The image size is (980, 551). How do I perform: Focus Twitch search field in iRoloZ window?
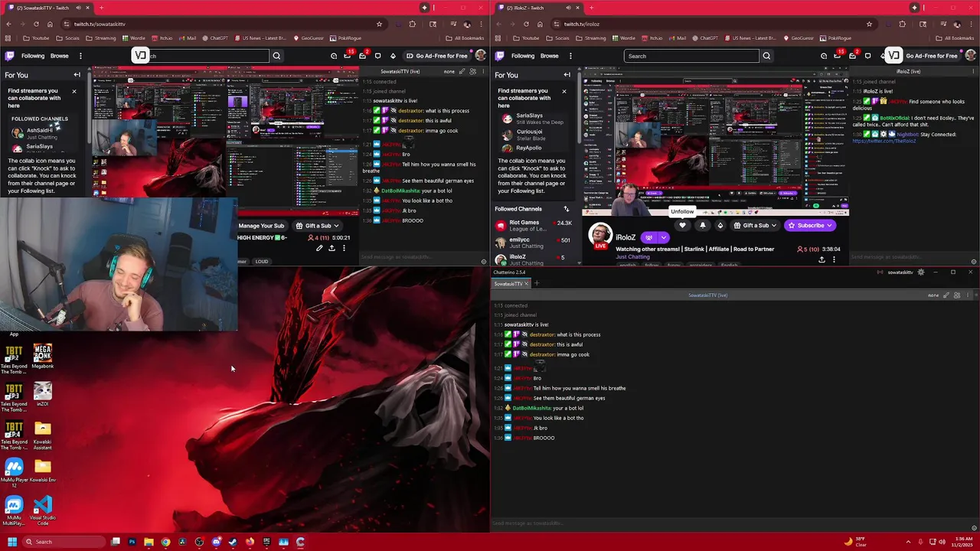click(x=691, y=56)
